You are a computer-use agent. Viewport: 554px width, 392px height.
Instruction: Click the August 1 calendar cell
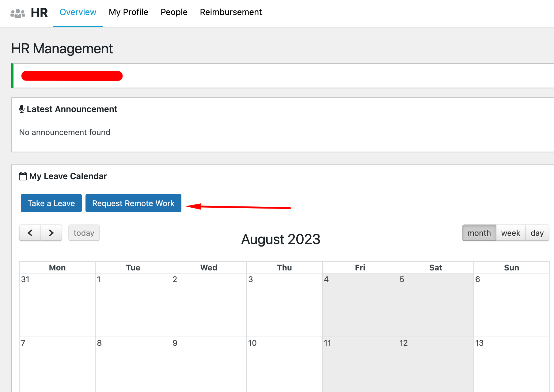133,305
